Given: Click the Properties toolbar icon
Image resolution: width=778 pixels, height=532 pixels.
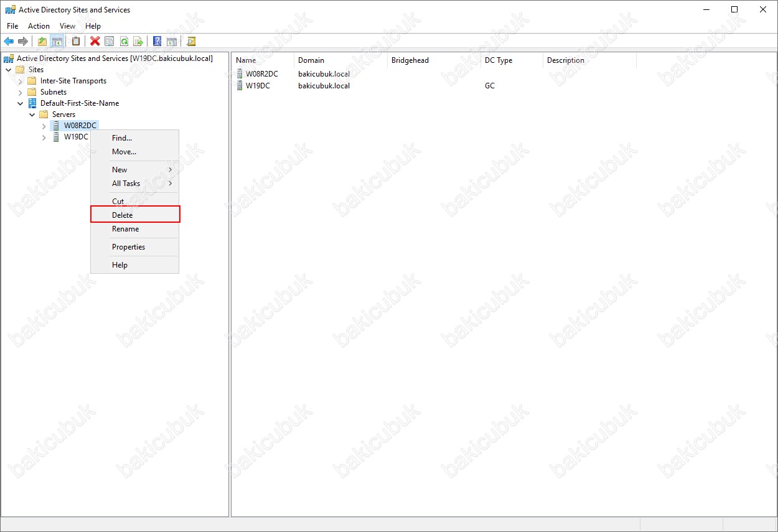Looking at the screenshot, I should [x=110, y=42].
